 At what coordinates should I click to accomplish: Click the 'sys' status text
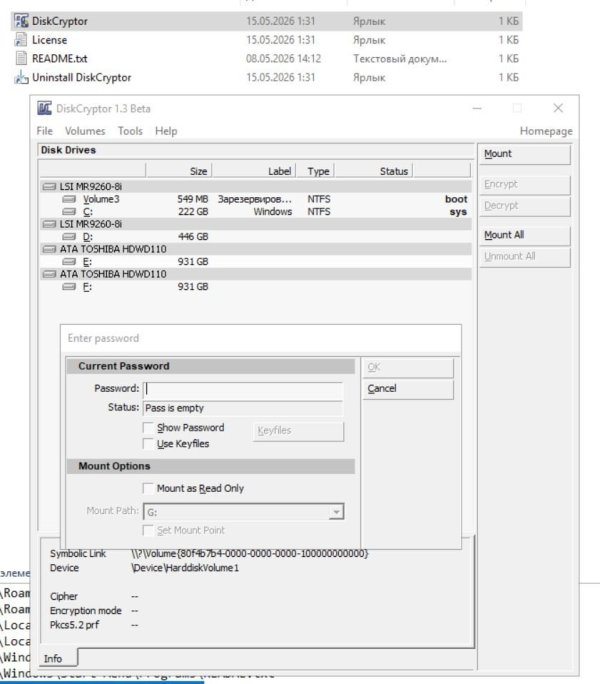[x=459, y=212]
